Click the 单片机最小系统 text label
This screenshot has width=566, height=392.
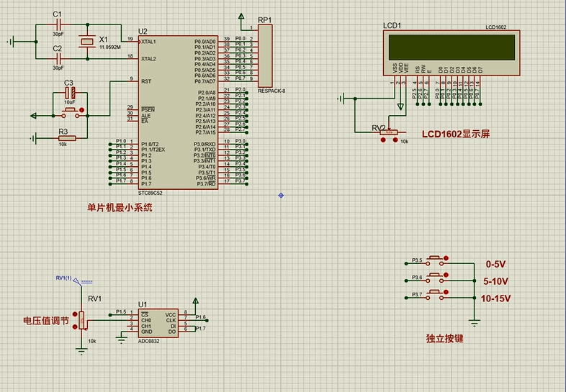click(120, 207)
